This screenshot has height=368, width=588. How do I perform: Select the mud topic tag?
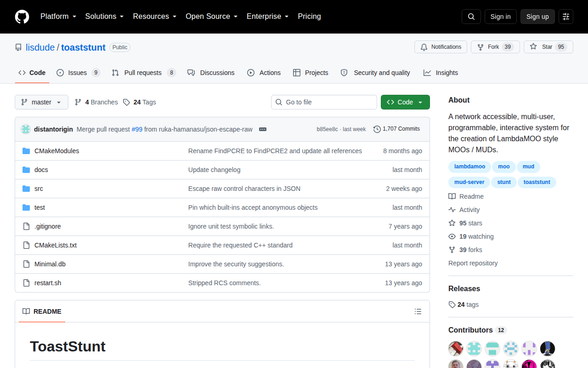[528, 167]
